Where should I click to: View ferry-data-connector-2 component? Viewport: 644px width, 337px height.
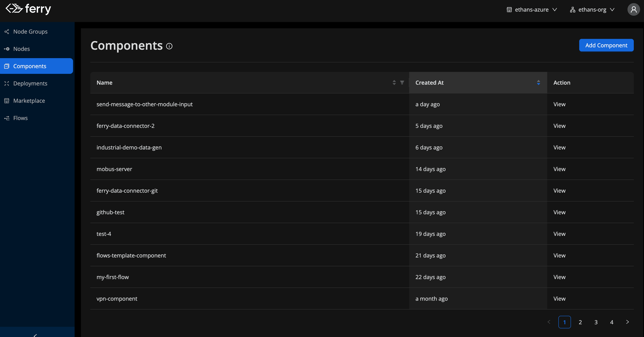pos(559,126)
